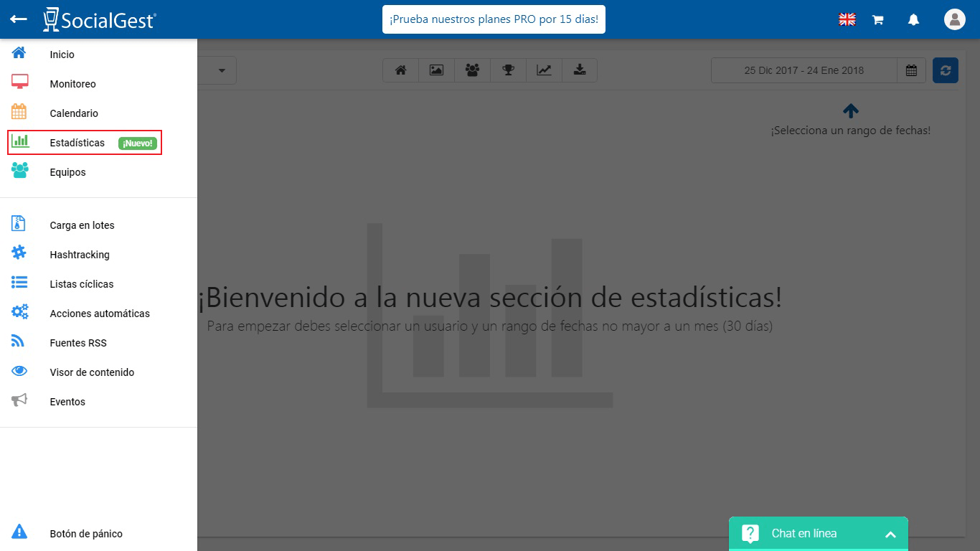Open Acciones automáticas menu item
Viewport: 980px width, 551px height.
pyautogui.click(x=98, y=314)
